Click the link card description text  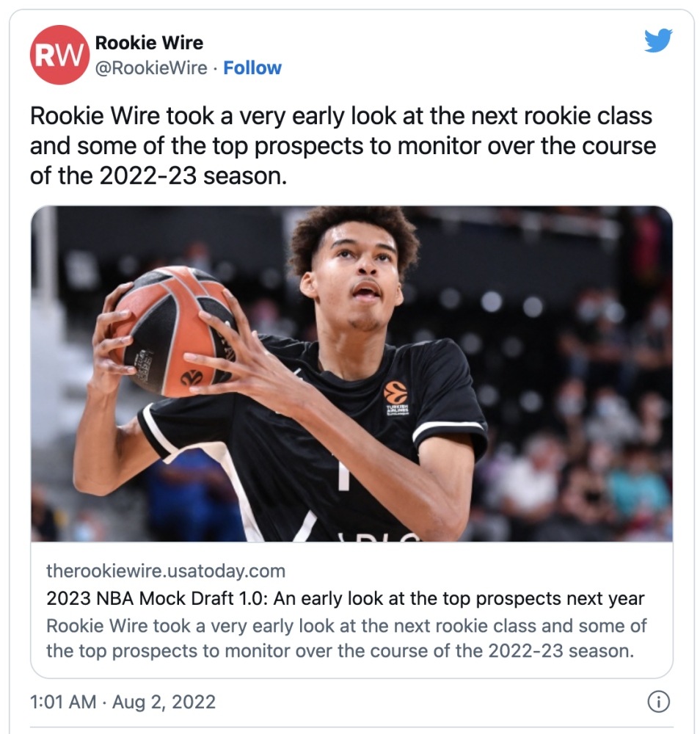346,638
